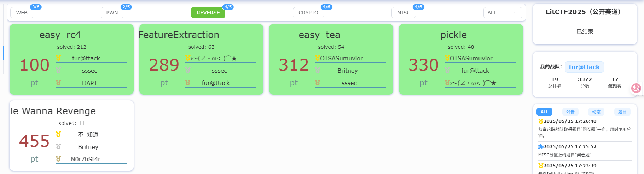Viewport: 644px width, 174px height.
Task: Show 题目 items in the feed
Action: pos(622,112)
